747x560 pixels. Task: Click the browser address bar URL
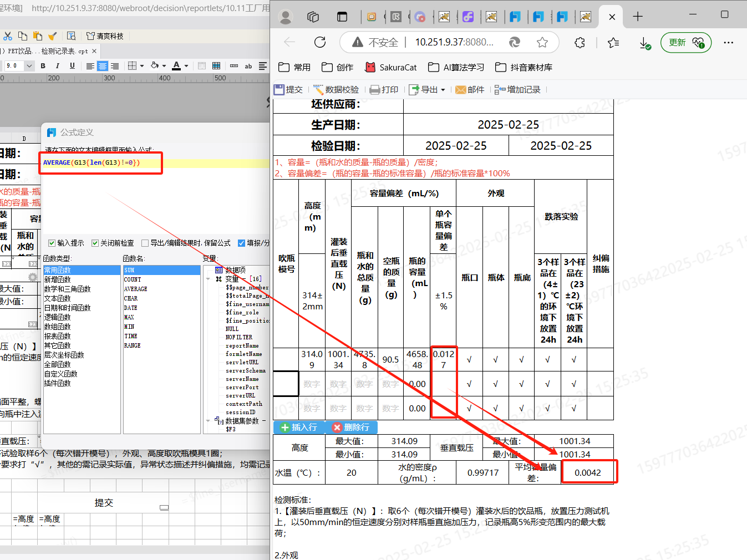click(454, 42)
